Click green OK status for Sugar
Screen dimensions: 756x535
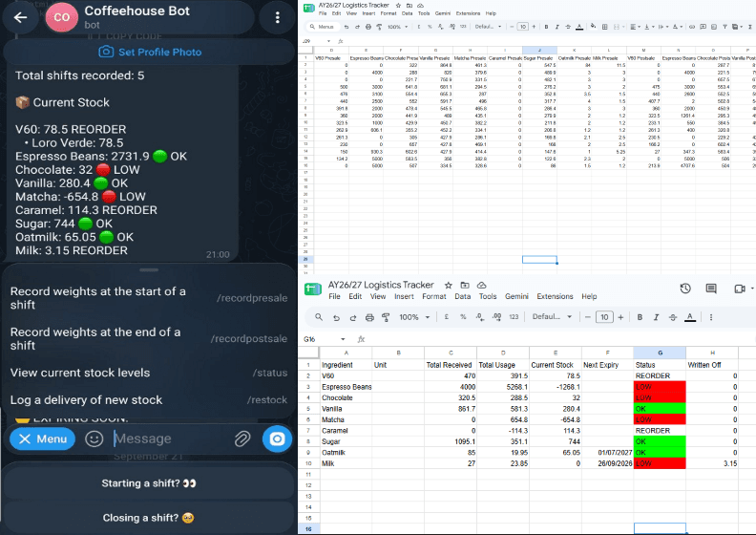point(660,441)
